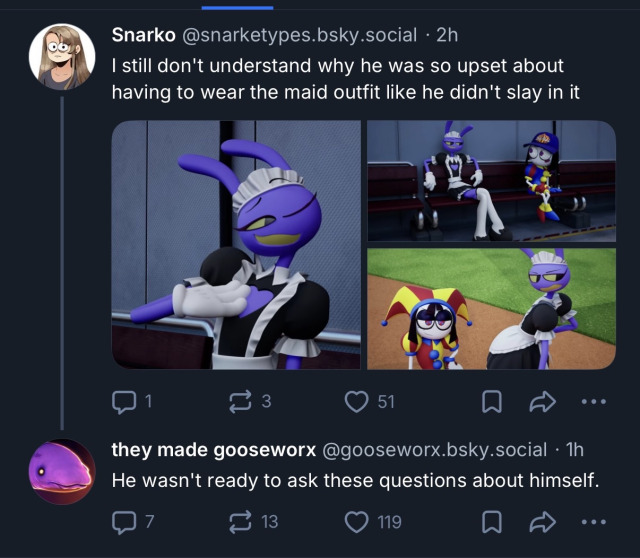This screenshot has width=640, height=558.
Task: Select the active tab with blue underline
Action: coord(238,7)
